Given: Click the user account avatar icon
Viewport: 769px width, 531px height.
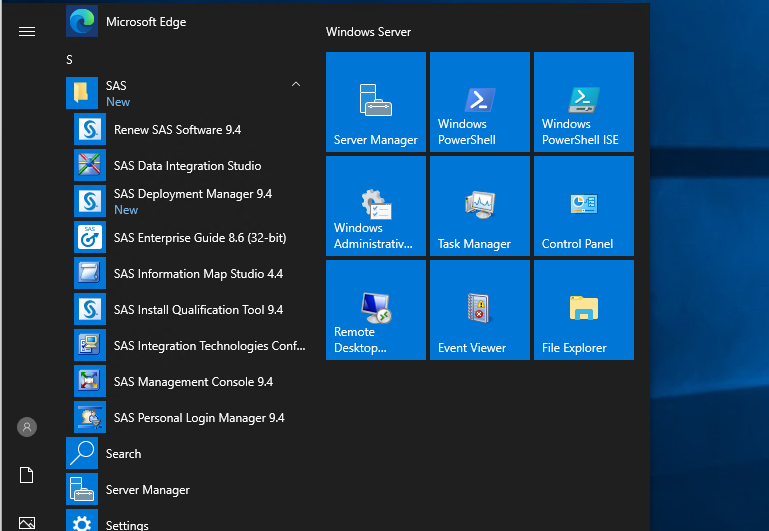Looking at the screenshot, I should 27,427.
